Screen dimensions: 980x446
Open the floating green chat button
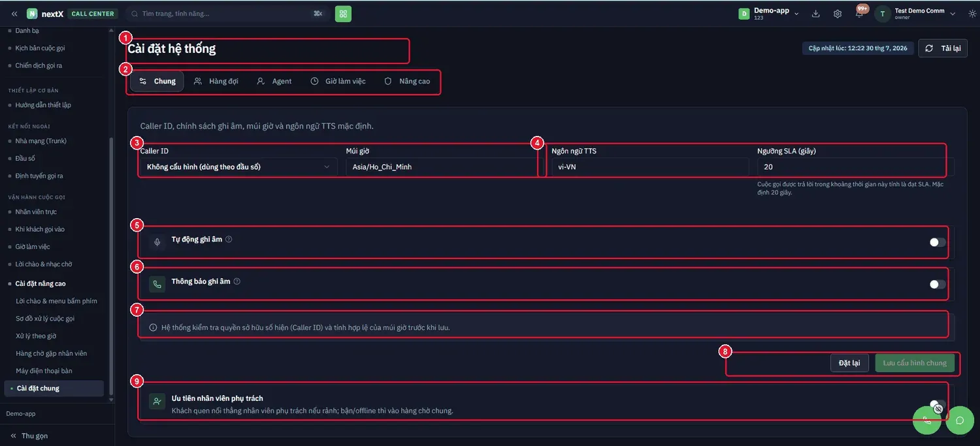[960, 421]
